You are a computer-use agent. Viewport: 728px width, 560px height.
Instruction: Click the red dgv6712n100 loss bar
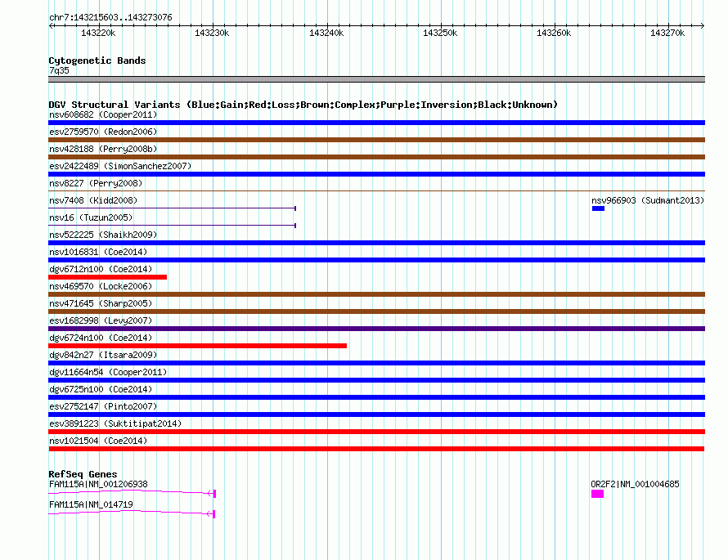pos(107,277)
